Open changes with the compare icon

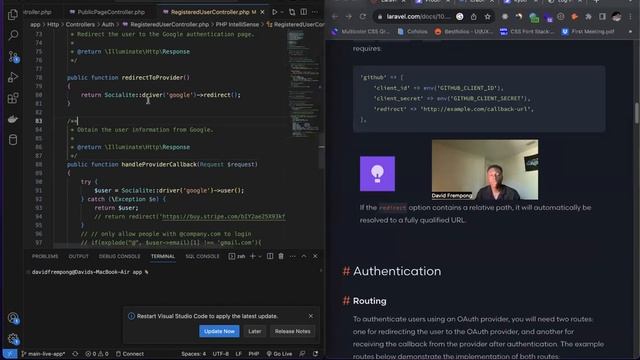(292, 12)
